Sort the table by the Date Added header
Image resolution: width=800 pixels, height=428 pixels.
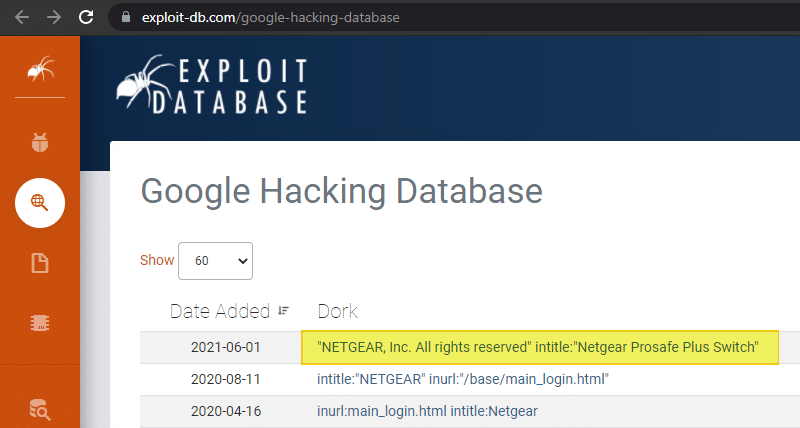click(x=220, y=311)
